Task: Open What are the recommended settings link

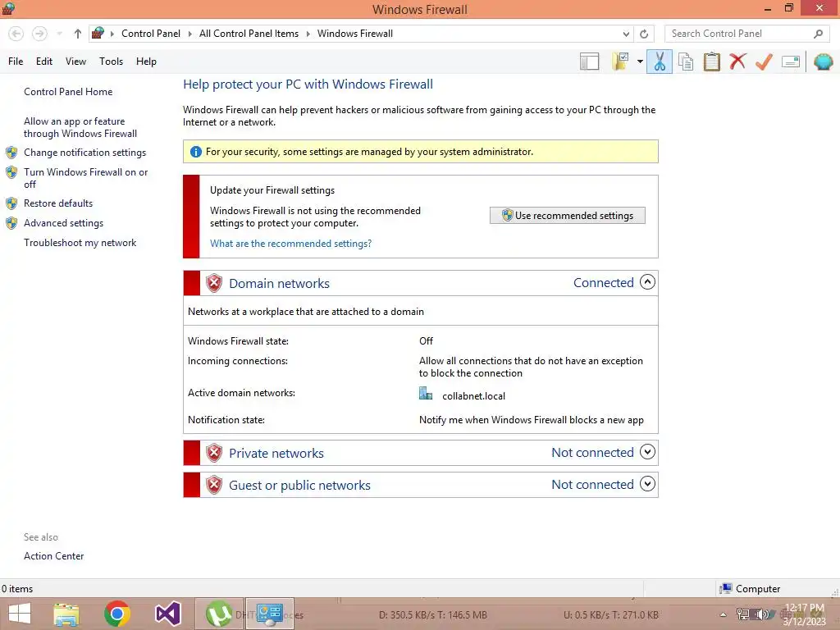Action: (290, 244)
